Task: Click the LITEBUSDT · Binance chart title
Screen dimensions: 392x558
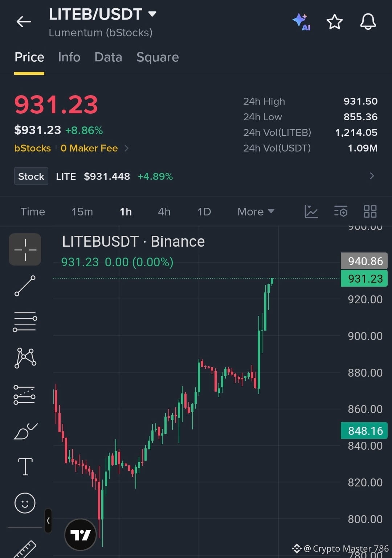Action: click(x=133, y=242)
